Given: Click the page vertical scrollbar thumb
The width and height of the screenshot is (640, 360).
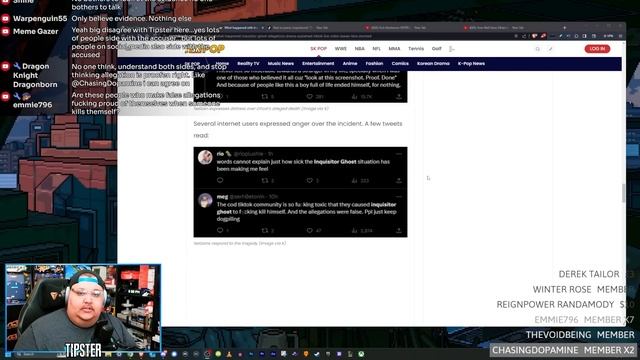Looking at the screenshot, I should 623,193.
